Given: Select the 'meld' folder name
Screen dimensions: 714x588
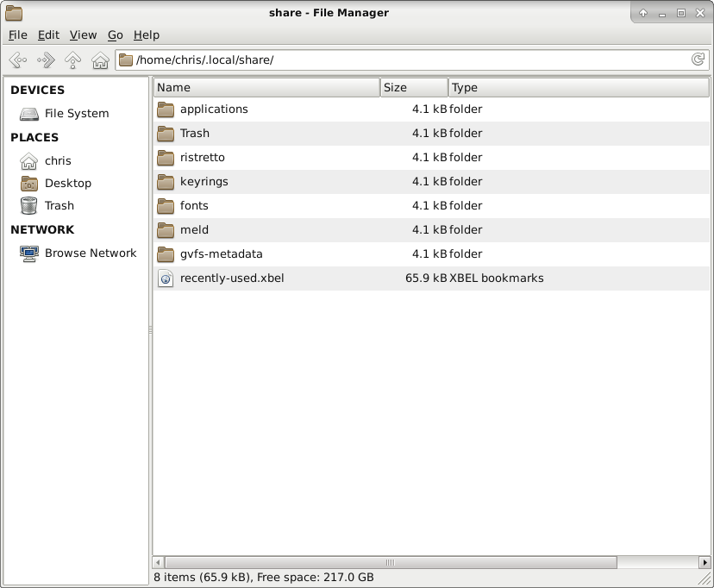Looking at the screenshot, I should (x=194, y=230).
